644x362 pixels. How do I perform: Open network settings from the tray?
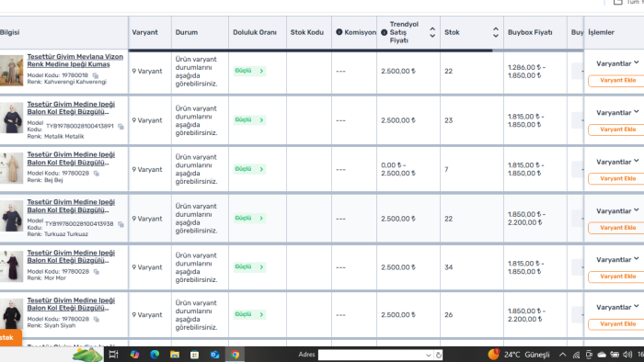click(576, 355)
